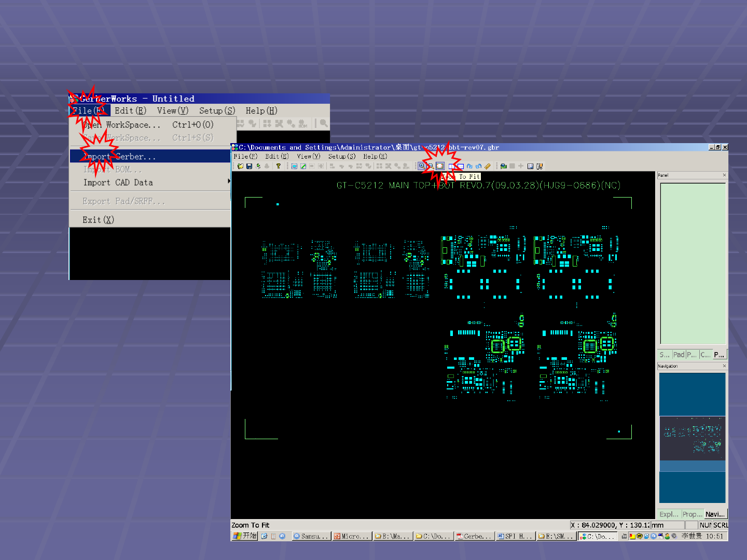Click the navigation preview thumbnail

(x=692, y=438)
